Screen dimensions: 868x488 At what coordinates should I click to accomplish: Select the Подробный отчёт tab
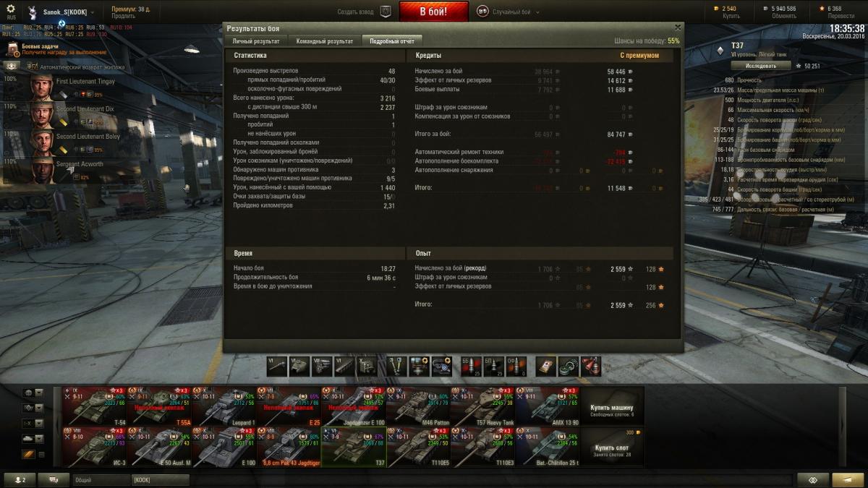(x=392, y=41)
